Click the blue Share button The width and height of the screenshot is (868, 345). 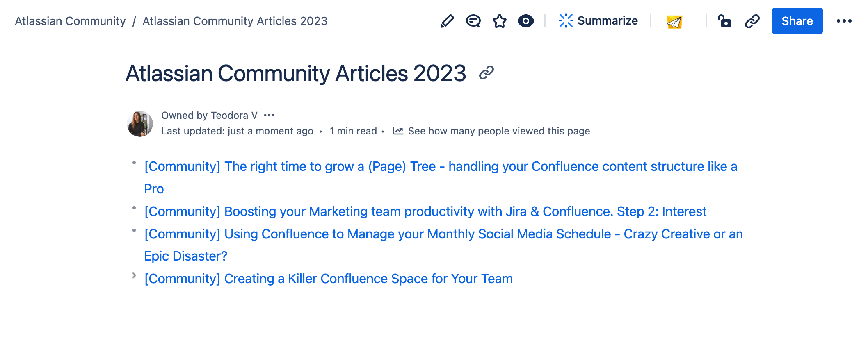pyautogui.click(x=797, y=21)
